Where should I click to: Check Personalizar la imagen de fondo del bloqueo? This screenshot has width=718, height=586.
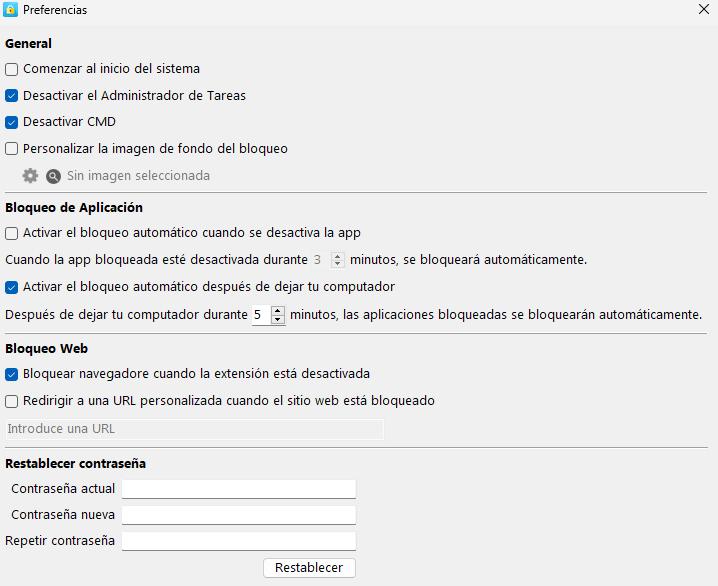(12, 149)
